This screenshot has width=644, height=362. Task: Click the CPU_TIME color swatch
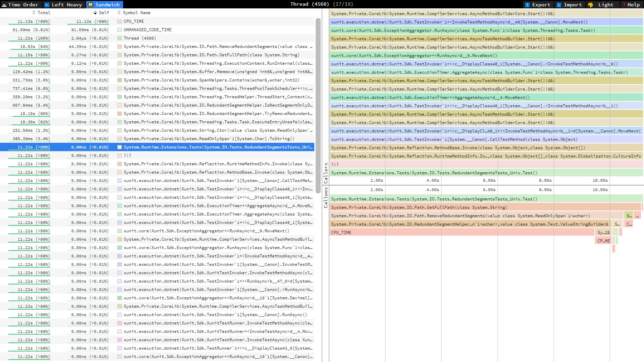pos(119,21)
